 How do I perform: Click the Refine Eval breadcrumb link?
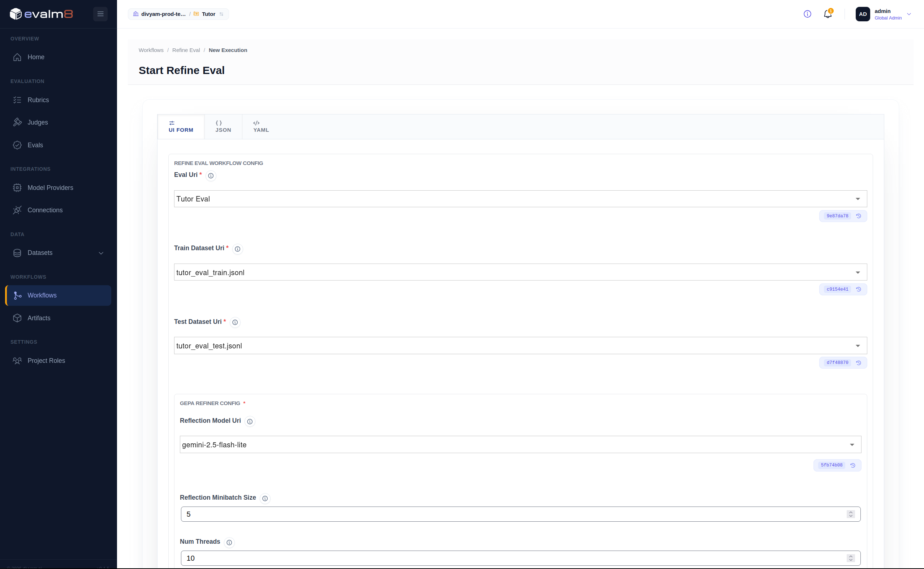[x=186, y=50]
